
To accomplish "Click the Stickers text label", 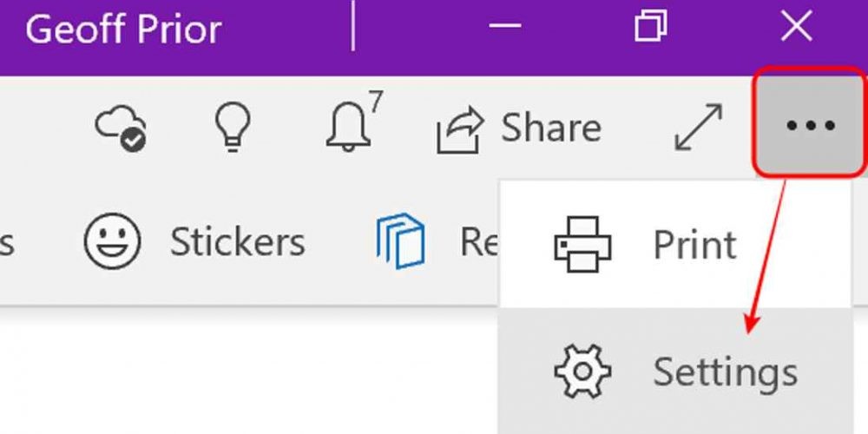I will tap(238, 241).
